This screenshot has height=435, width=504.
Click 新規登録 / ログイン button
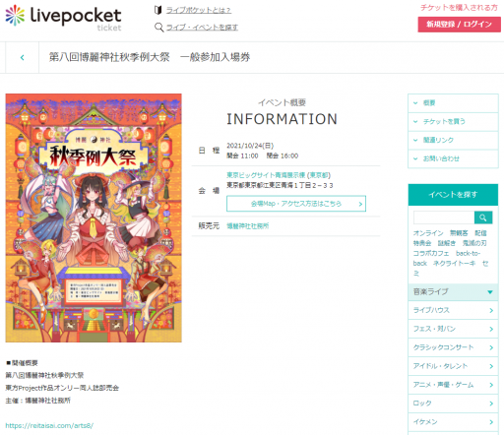click(x=459, y=25)
